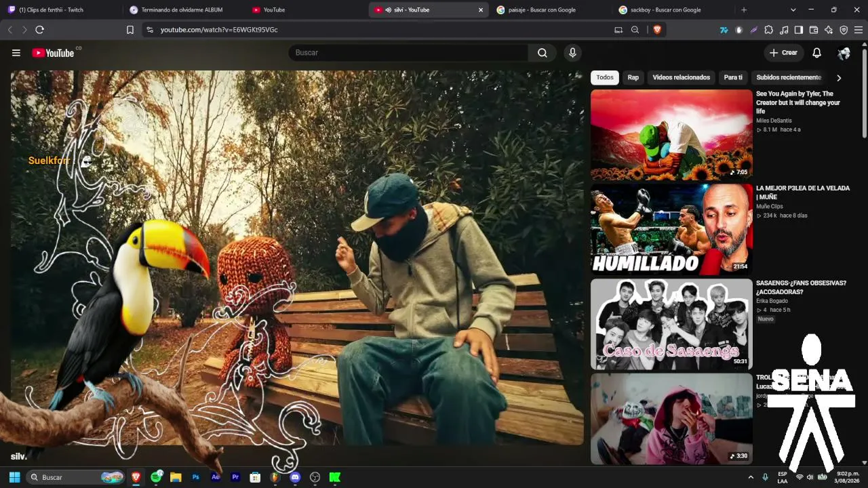Select the Subidos recientemente filter chip
The width and height of the screenshot is (868, 488).
pos(789,77)
